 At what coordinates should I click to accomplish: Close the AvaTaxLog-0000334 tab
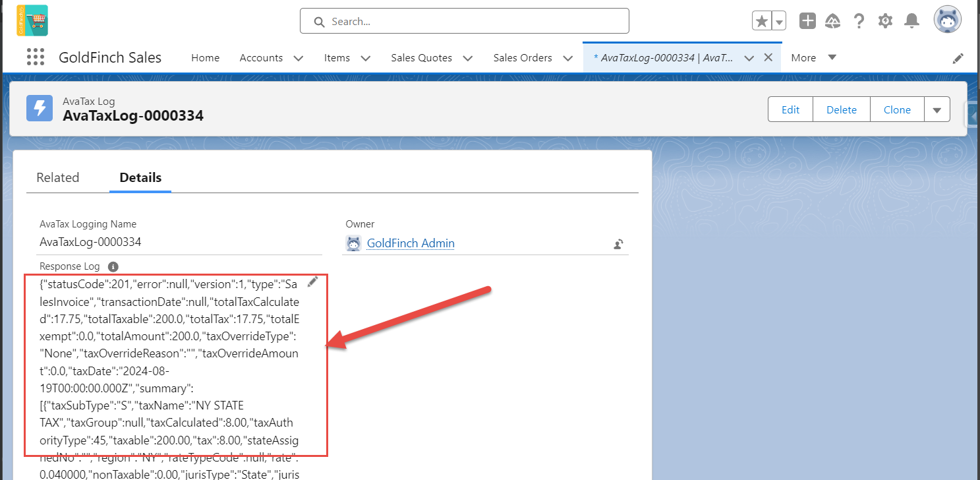[x=768, y=57]
